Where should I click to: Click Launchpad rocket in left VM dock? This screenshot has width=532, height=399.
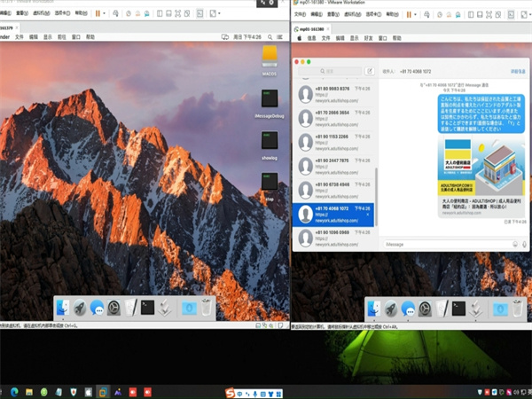point(79,308)
